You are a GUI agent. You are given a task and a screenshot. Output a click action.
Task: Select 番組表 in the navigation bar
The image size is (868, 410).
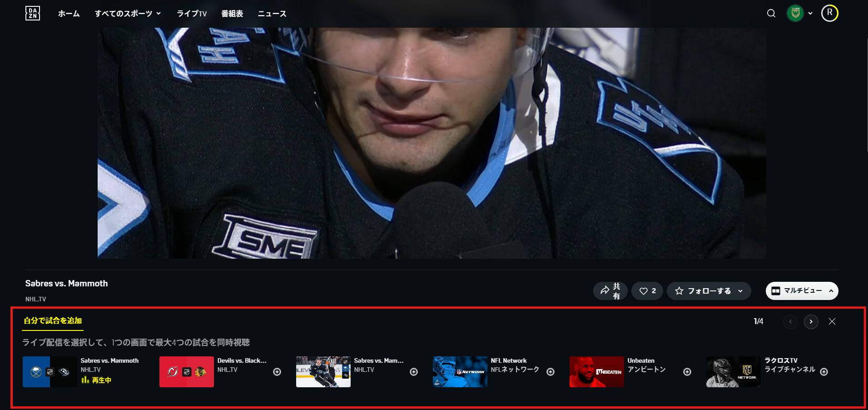(x=232, y=14)
